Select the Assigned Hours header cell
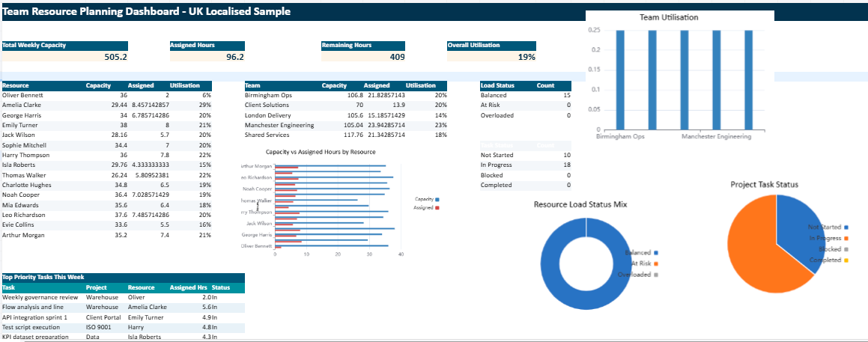The width and height of the screenshot is (868, 342). pyautogui.click(x=192, y=46)
